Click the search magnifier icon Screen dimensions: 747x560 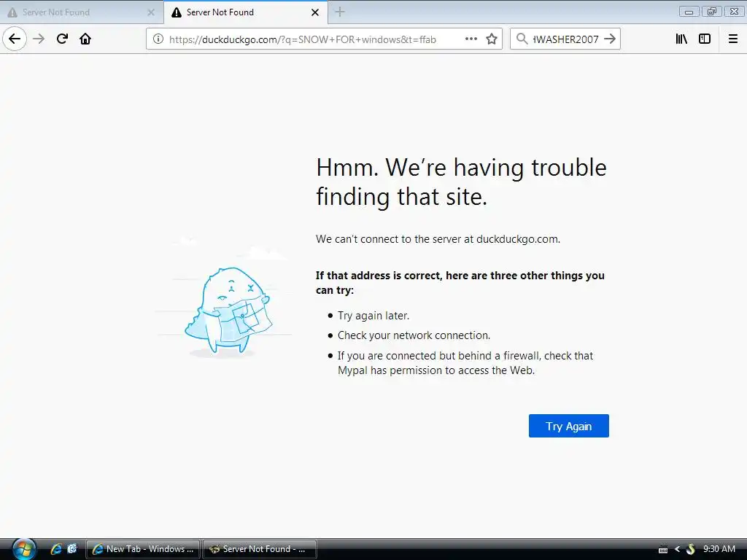[x=522, y=39]
